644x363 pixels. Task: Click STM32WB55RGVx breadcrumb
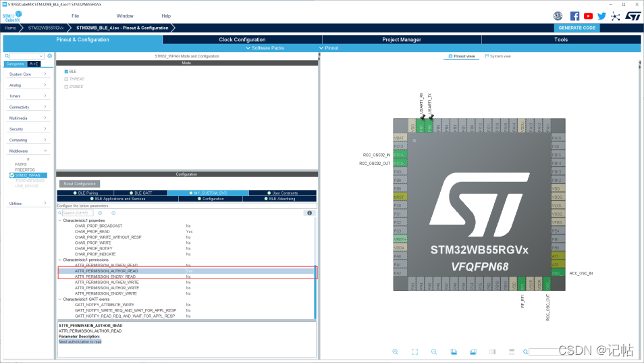click(46, 28)
